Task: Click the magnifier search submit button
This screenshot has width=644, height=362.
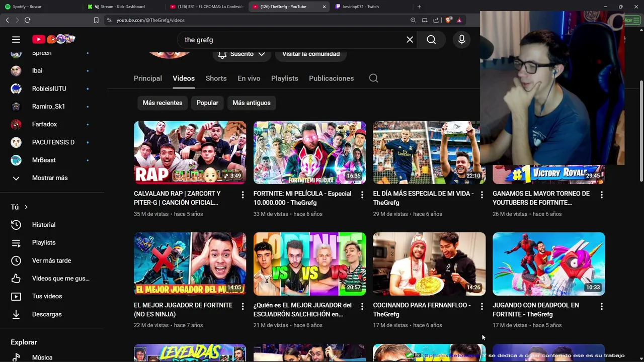Action: [431, 40]
